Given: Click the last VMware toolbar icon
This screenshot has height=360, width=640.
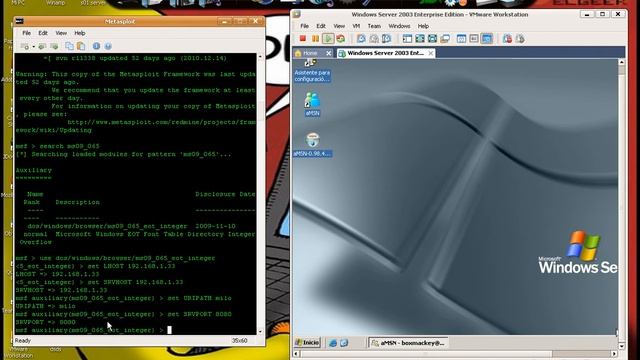Looking at the screenshot, I should click(520, 38).
